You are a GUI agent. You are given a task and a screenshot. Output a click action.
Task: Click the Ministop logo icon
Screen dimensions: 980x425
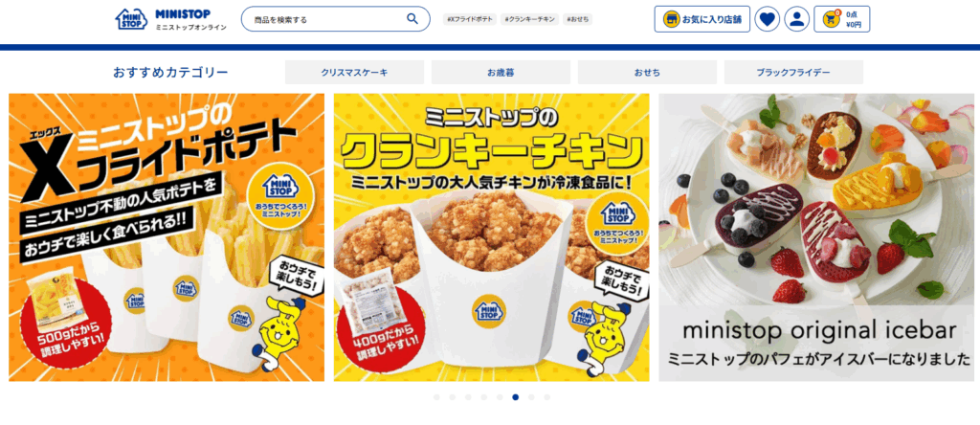point(130,19)
